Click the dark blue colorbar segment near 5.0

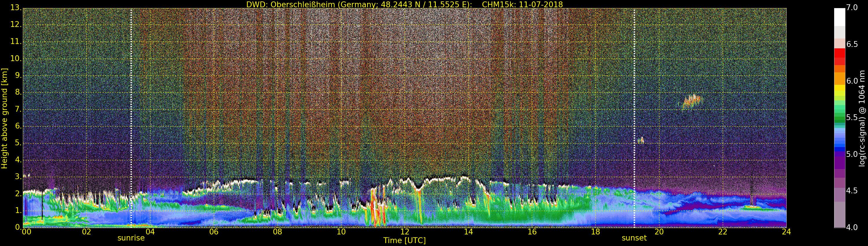(x=840, y=149)
